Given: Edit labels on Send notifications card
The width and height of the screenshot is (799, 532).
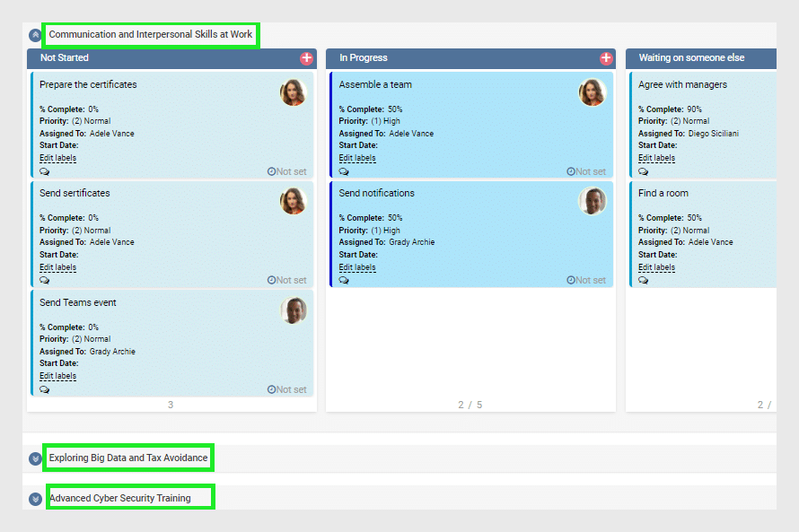Looking at the screenshot, I should point(357,267).
